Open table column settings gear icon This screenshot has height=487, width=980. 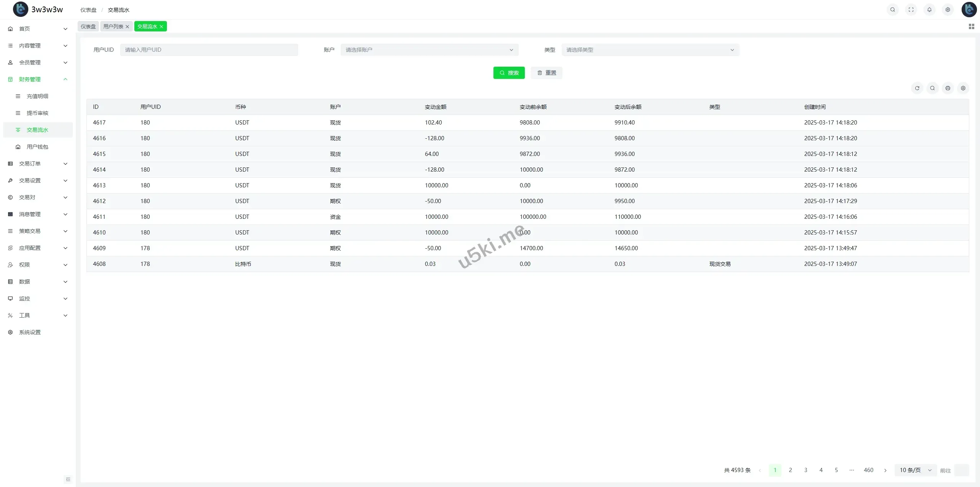(x=963, y=88)
